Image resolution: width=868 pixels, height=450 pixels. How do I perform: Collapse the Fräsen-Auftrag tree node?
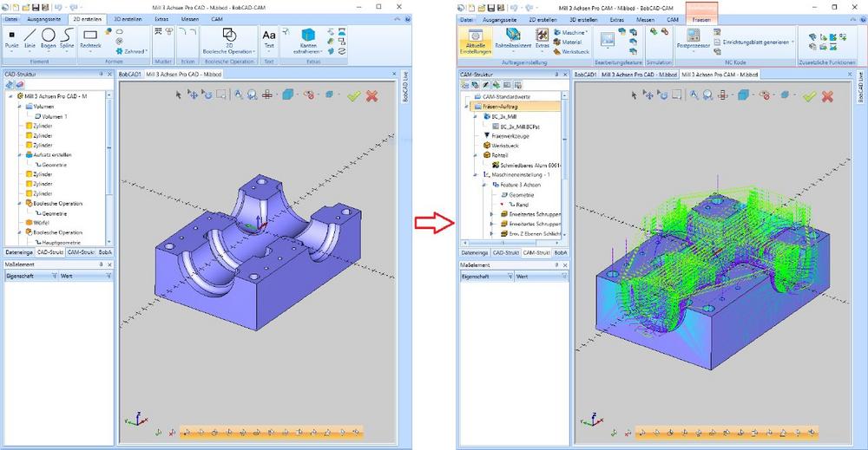point(466,105)
